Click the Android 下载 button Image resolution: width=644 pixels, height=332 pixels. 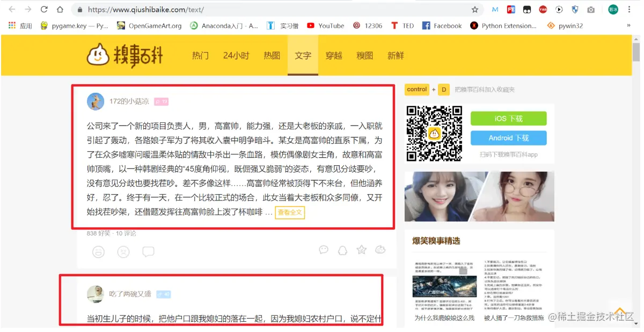pyautogui.click(x=508, y=138)
